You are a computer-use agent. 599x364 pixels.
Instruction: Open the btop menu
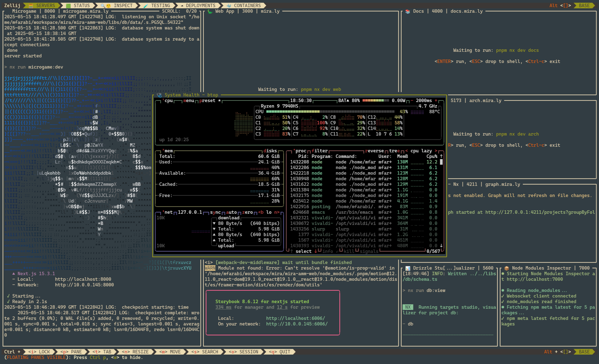189,101
